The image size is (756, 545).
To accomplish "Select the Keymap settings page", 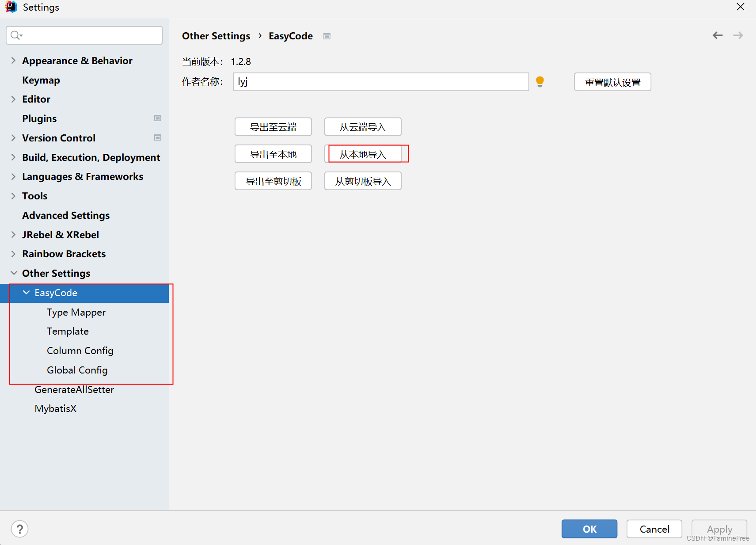I will click(x=41, y=80).
